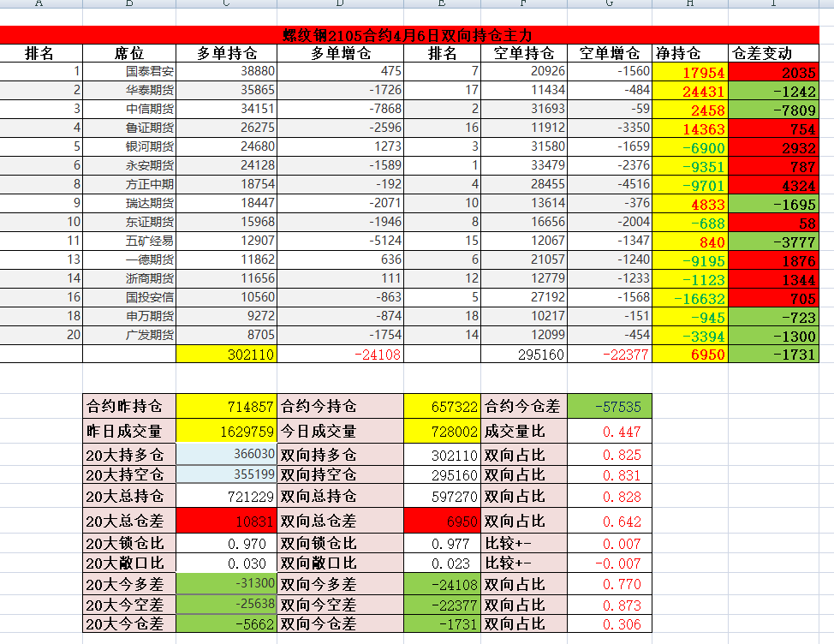Select column header C
This screenshot has width=834, height=644.
point(226,4)
